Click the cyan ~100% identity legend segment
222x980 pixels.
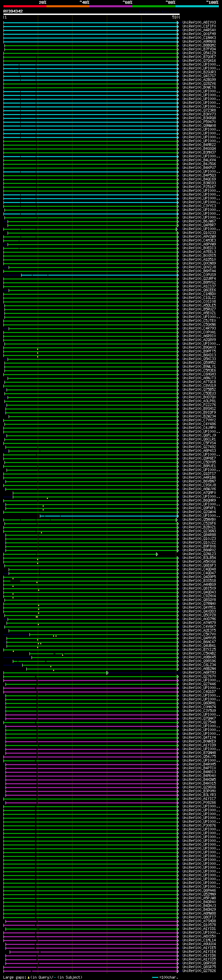[x=197, y=6]
